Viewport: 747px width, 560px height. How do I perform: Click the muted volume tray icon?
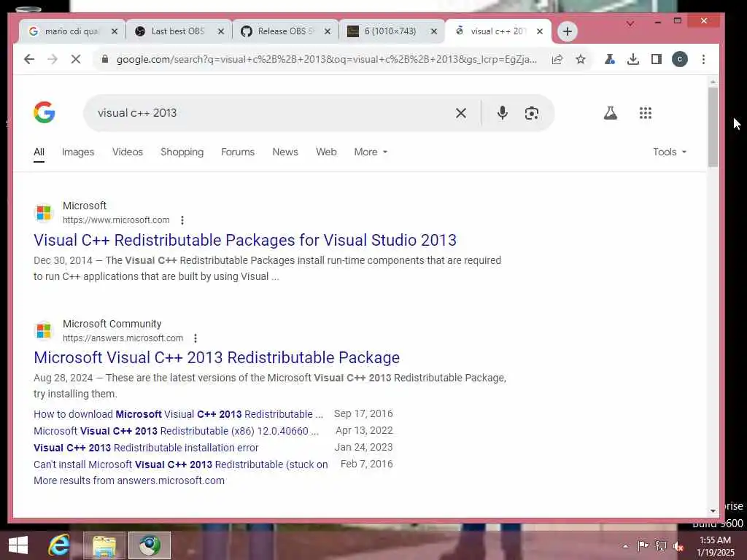tap(678, 546)
